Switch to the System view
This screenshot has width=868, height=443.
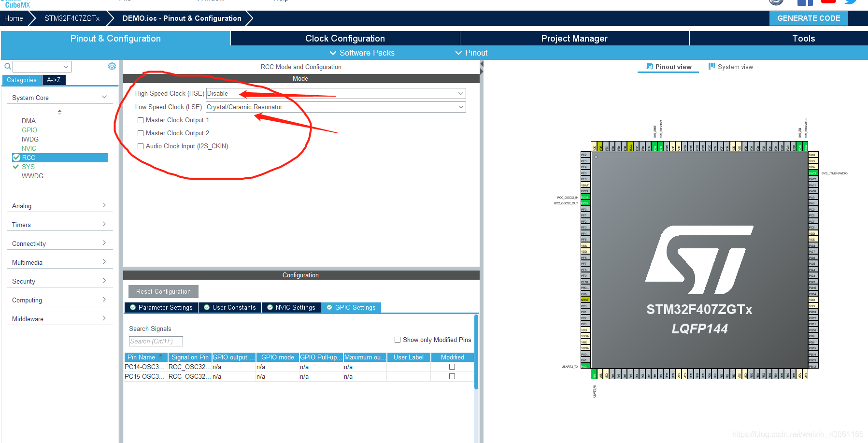point(730,67)
